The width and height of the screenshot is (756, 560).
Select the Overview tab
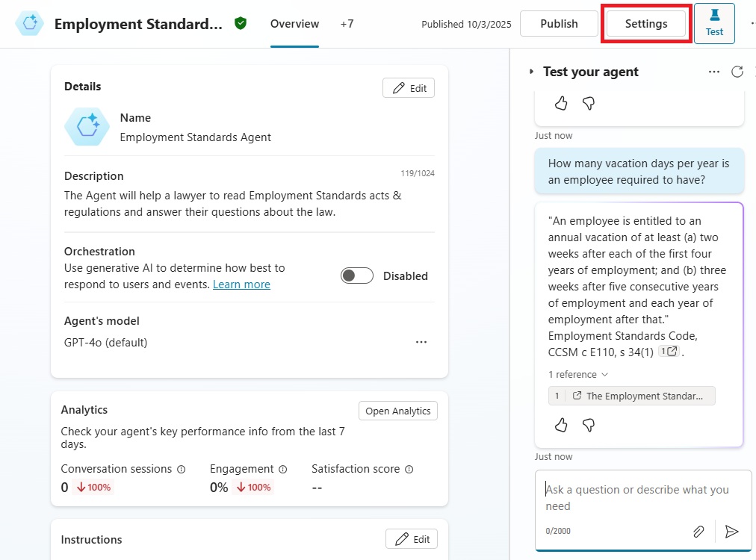pos(294,24)
